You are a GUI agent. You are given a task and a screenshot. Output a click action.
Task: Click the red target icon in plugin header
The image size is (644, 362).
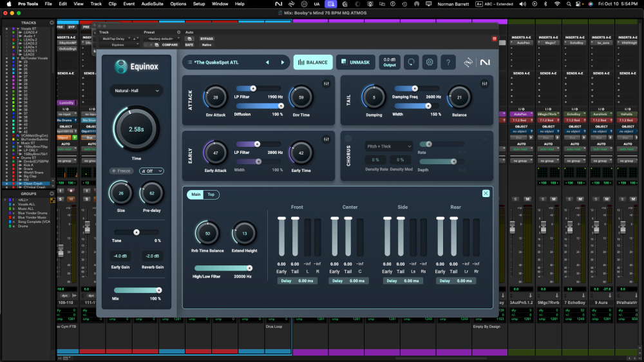(x=494, y=39)
